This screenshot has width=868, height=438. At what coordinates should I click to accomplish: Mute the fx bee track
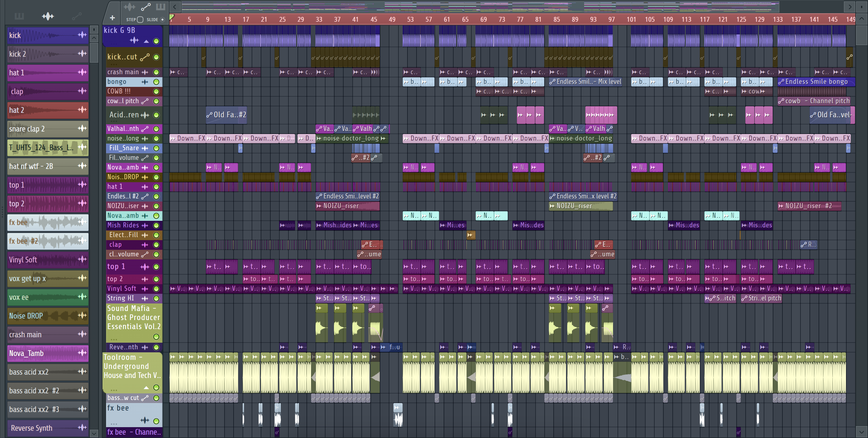click(x=156, y=421)
